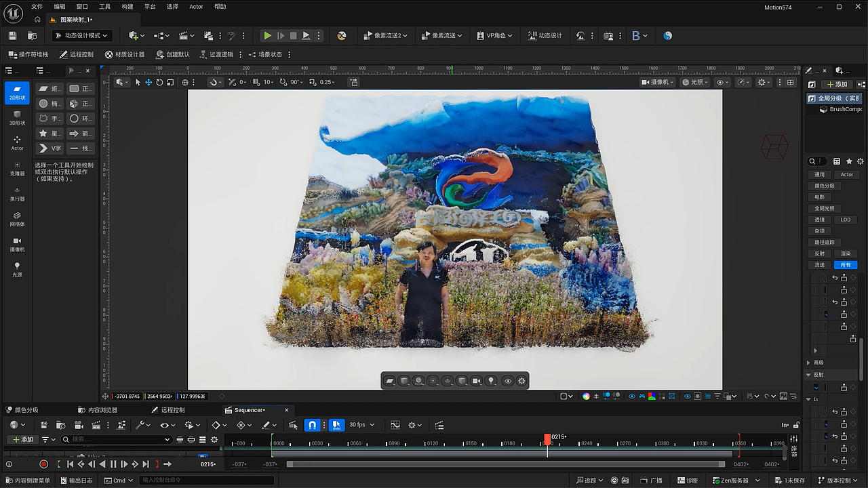Image resolution: width=868 pixels, height=488 pixels.
Task: Open the 编辑 menu
Action: tap(60, 6)
